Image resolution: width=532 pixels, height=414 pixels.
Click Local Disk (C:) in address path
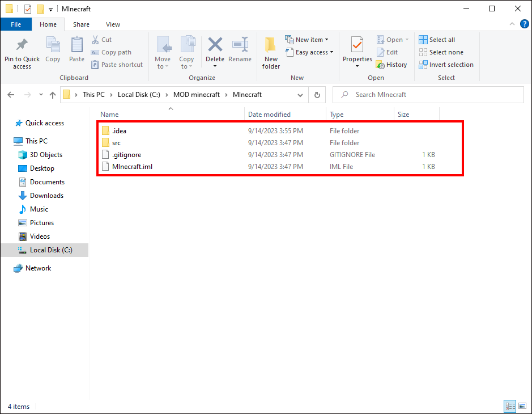139,95
